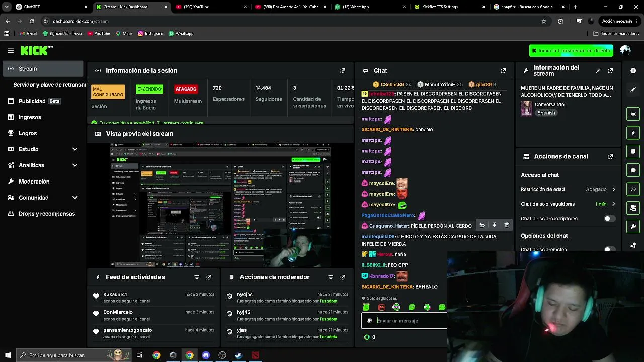Open Steam from the taskbar

(x=238, y=355)
